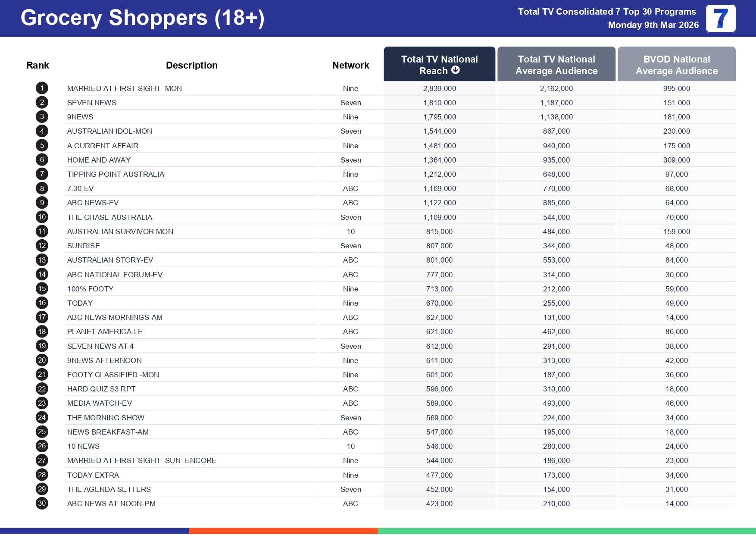756x535 pixels.
Task: Select the rank 30 circle badge
Action: 42,504
